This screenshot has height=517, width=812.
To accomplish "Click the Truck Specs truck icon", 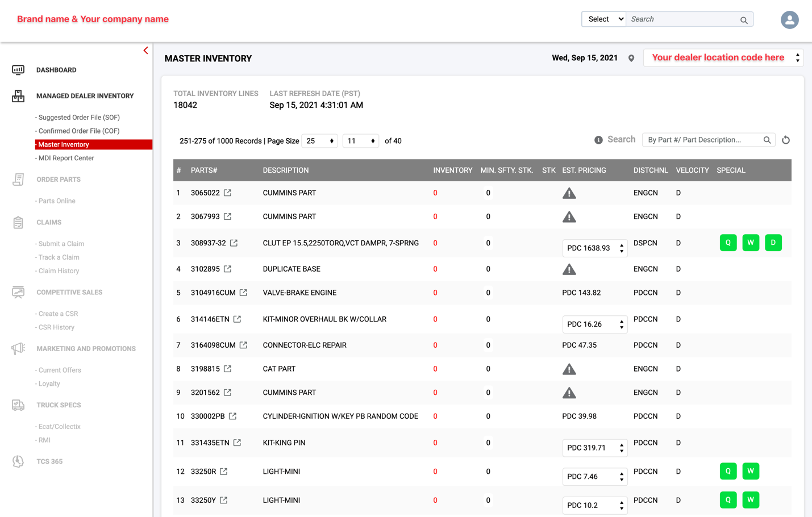I will (18, 405).
